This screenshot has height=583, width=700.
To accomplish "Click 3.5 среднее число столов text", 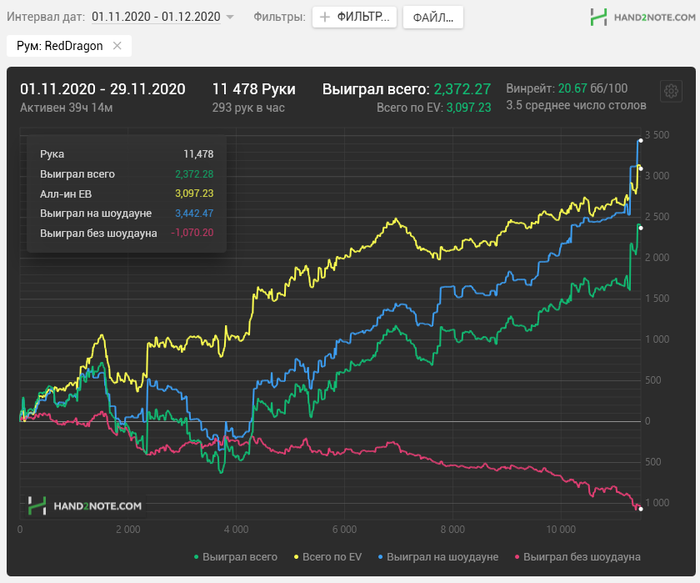I will pos(576,105).
